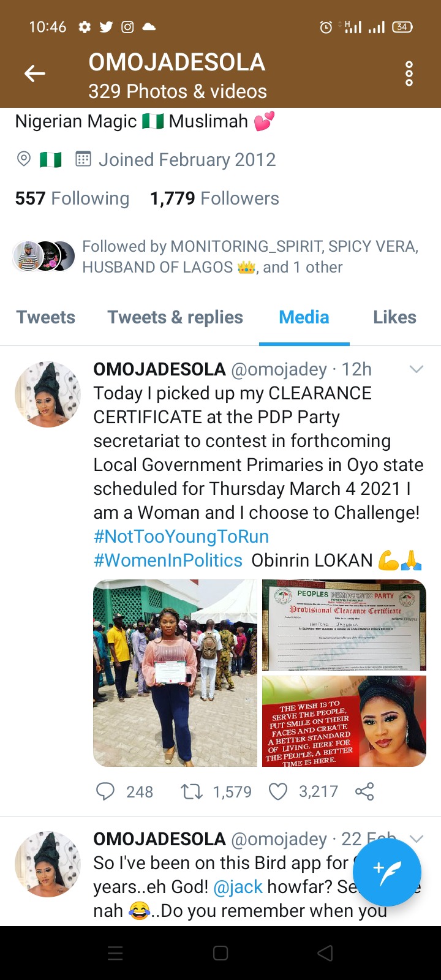This screenshot has width=441, height=980.
Task: Switch to the Tweets tab
Action: [46, 317]
